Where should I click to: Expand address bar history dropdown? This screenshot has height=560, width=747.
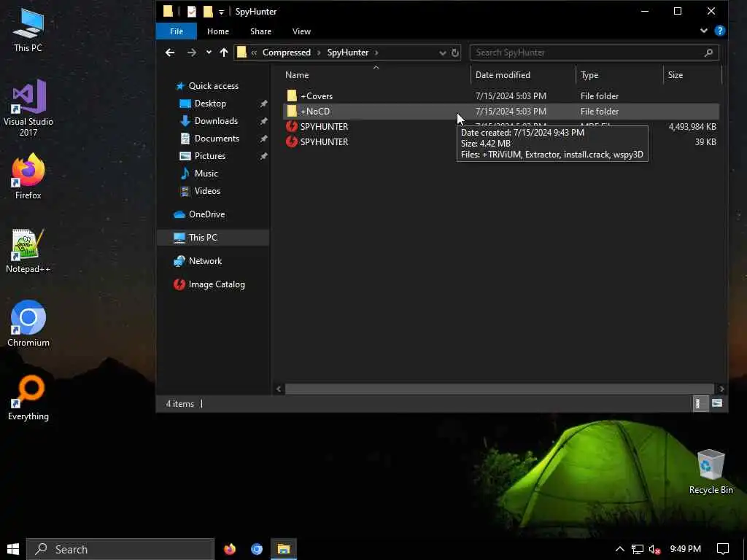443,52
